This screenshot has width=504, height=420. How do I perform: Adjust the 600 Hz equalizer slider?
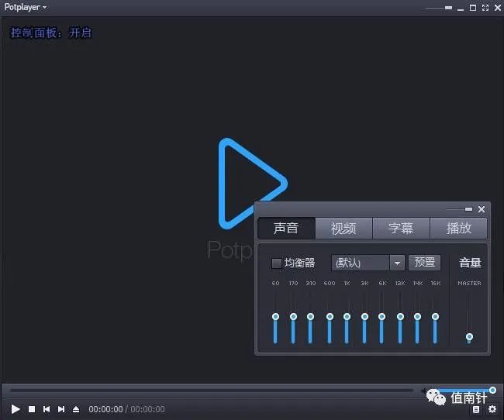tap(330, 317)
